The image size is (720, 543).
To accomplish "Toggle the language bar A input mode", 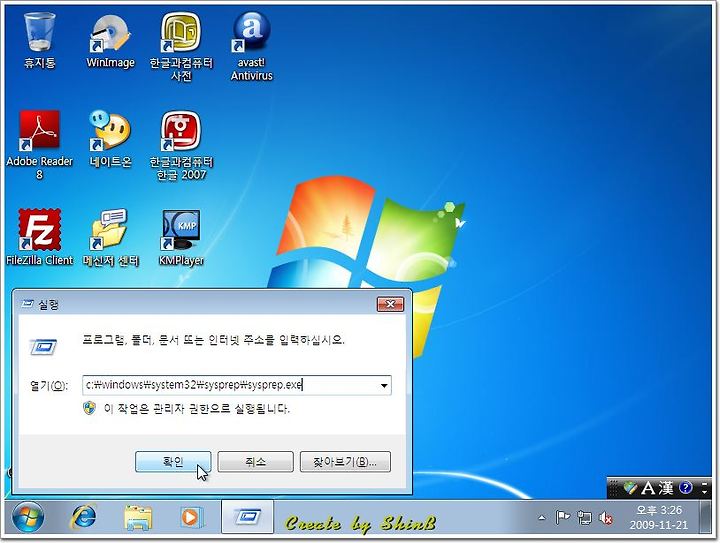I will pos(648,488).
